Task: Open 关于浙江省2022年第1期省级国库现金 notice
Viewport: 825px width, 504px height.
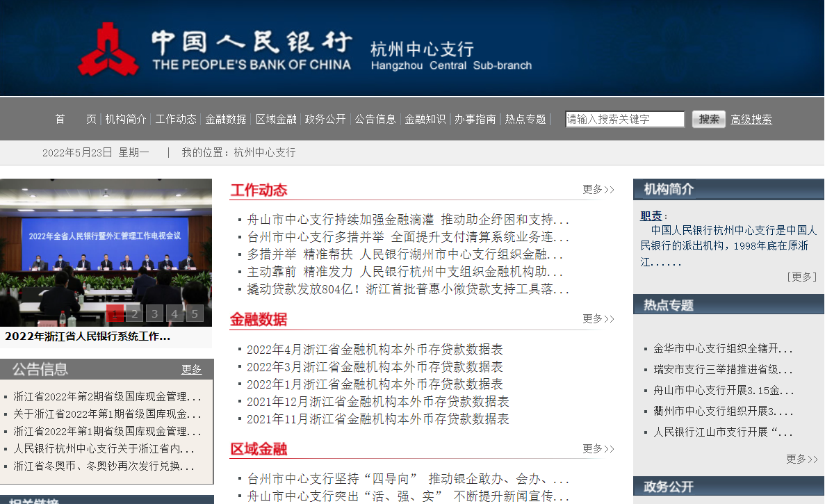Action: point(107,414)
